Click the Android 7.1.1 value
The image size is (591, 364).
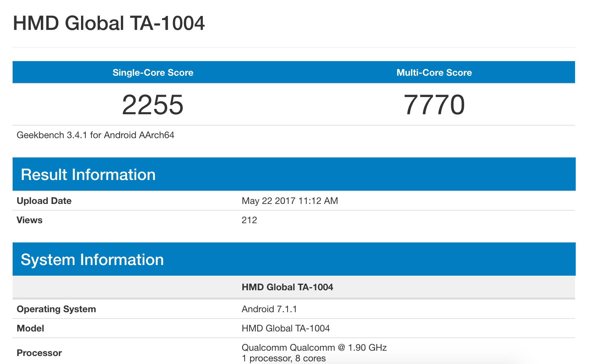(x=269, y=309)
